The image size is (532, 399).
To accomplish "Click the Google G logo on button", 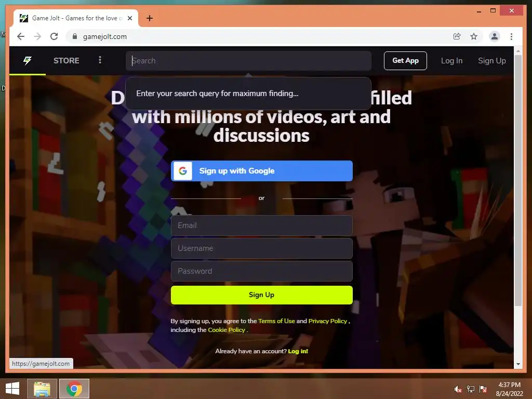I will point(183,171).
